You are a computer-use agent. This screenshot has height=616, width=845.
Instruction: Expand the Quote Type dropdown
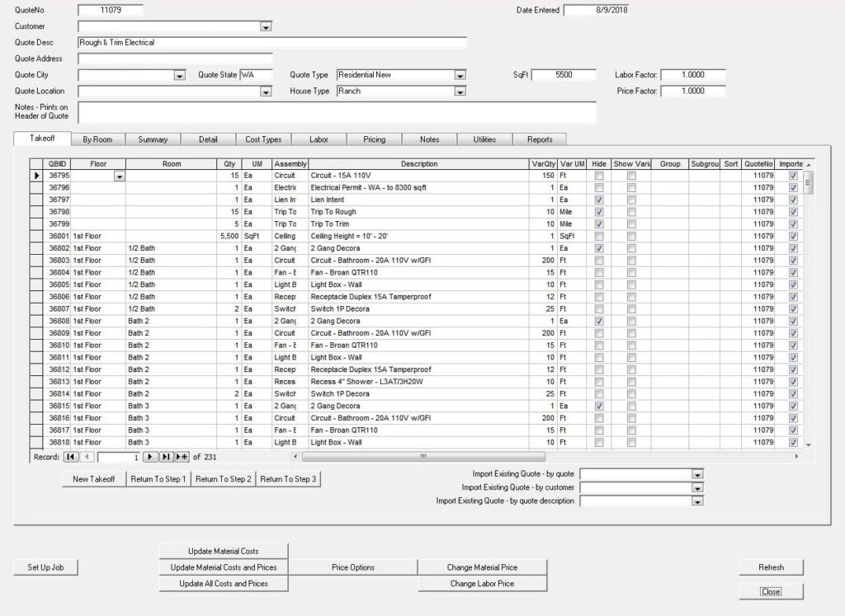coord(460,75)
